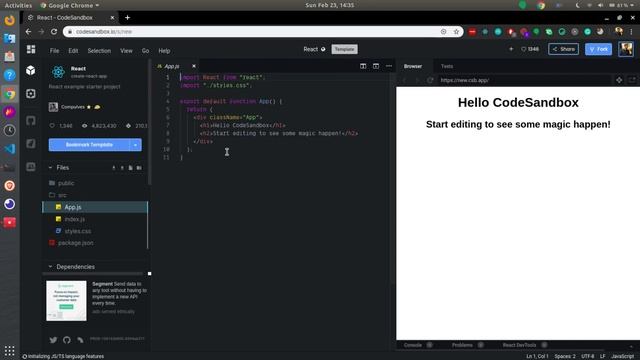Screen dimensions: 640x360
Task: Switch to the Tests tab
Action: [x=447, y=66]
